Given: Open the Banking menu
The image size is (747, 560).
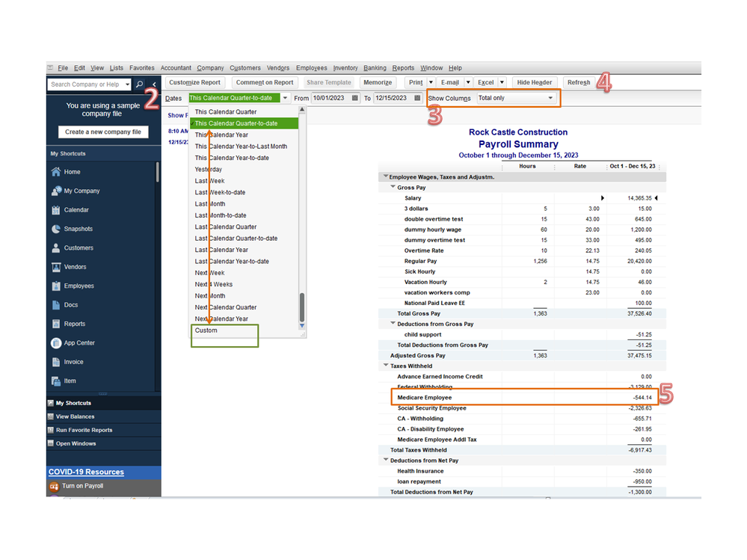Looking at the screenshot, I should 375,68.
